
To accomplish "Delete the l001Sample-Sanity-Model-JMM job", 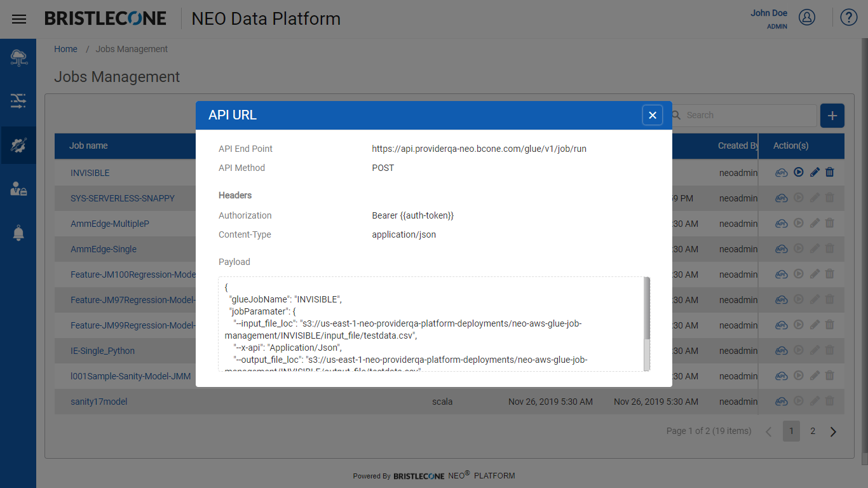I will pyautogui.click(x=829, y=376).
